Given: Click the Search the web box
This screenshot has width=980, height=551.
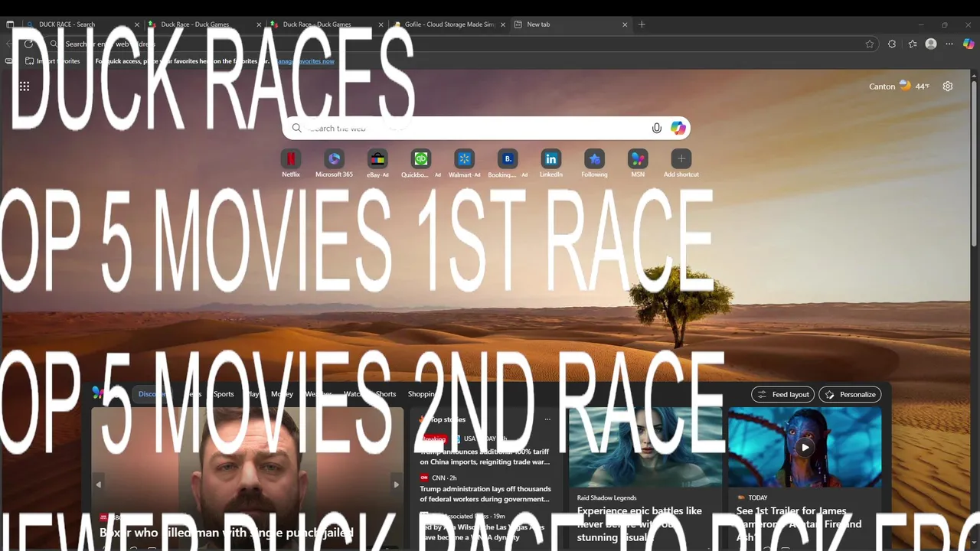Looking at the screenshot, I should point(486,128).
